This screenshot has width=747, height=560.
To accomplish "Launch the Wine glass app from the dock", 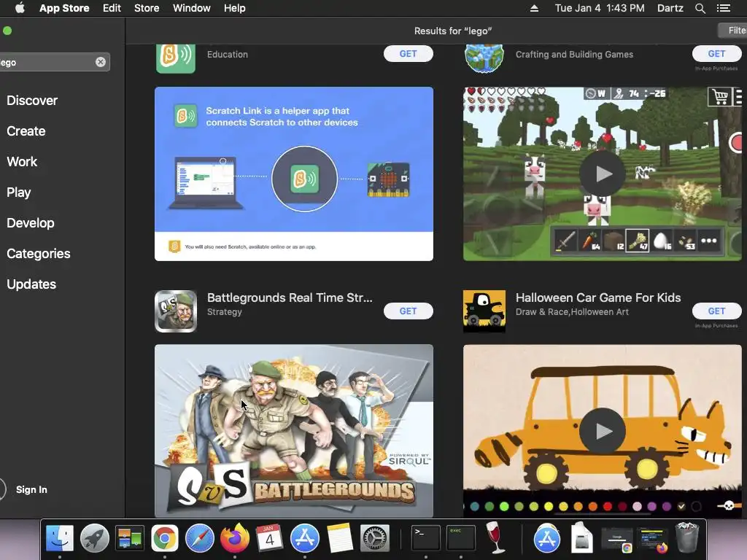I will (x=495, y=537).
